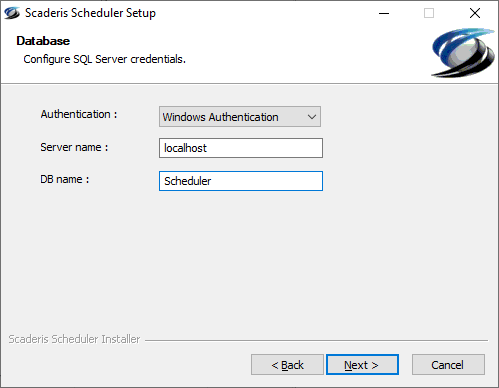The image size is (499, 388).
Task: Open the Windows Authentication combo box
Action: [x=240, y=117]
